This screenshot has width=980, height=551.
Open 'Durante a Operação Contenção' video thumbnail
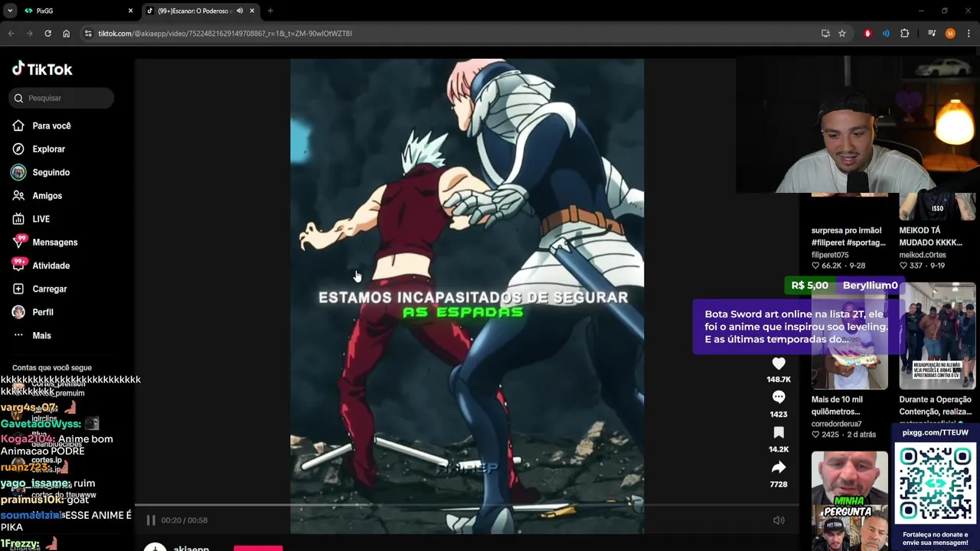[x=938, y=337]
